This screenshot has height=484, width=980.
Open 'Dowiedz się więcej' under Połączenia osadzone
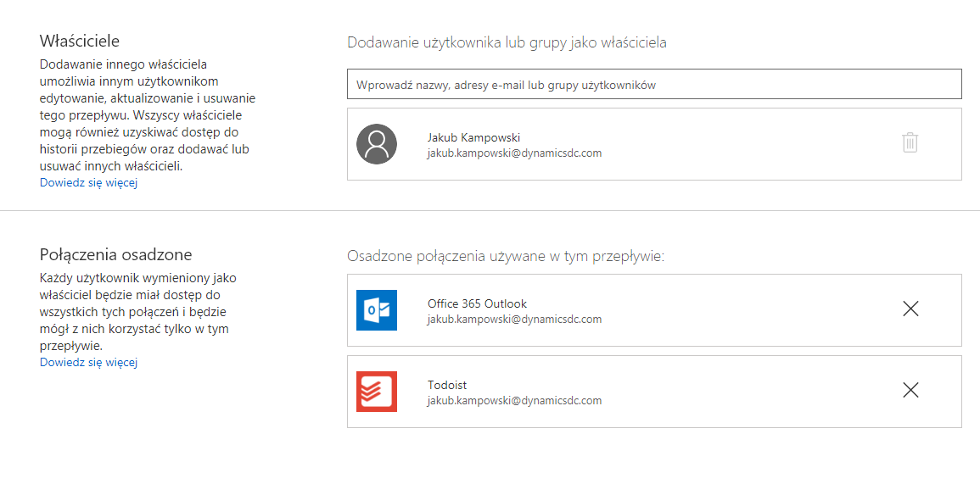(x=89, y=362)
